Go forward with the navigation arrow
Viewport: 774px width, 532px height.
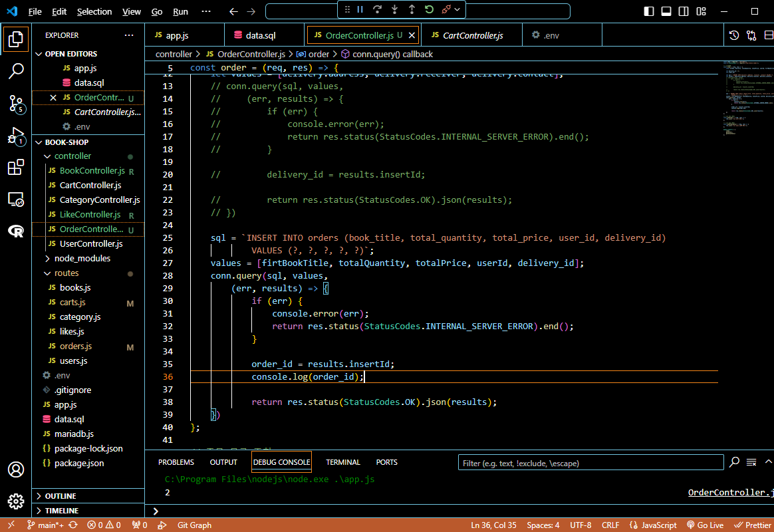point(251,11)
